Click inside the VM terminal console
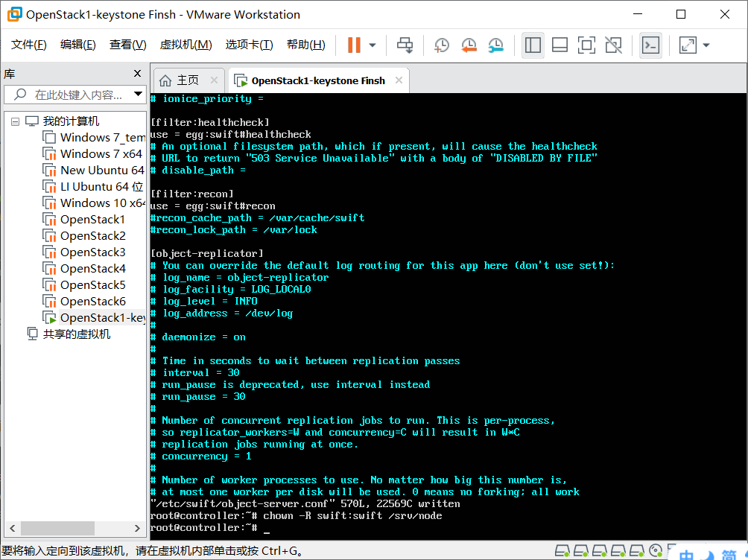Image resolution: width=748 pixels, height=560 pixels. pos(449,316)
